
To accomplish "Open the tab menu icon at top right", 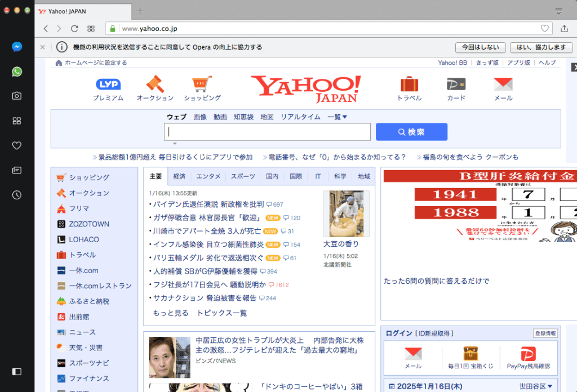I will coord(558,11).
